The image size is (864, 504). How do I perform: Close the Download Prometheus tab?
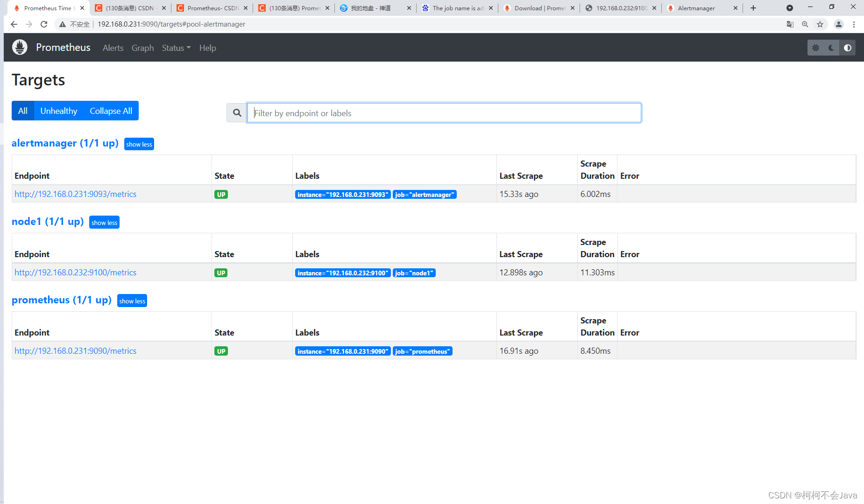click(573, 8)
